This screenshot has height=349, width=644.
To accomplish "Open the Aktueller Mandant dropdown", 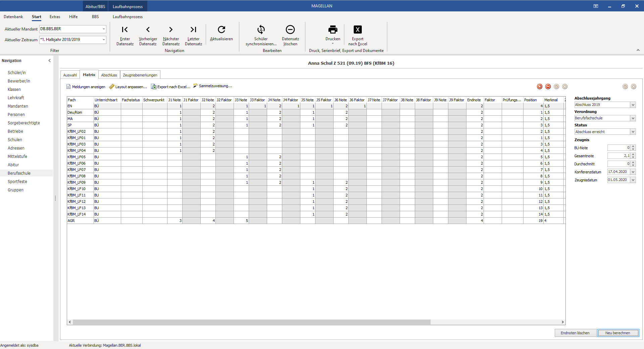I will [104, 29].
